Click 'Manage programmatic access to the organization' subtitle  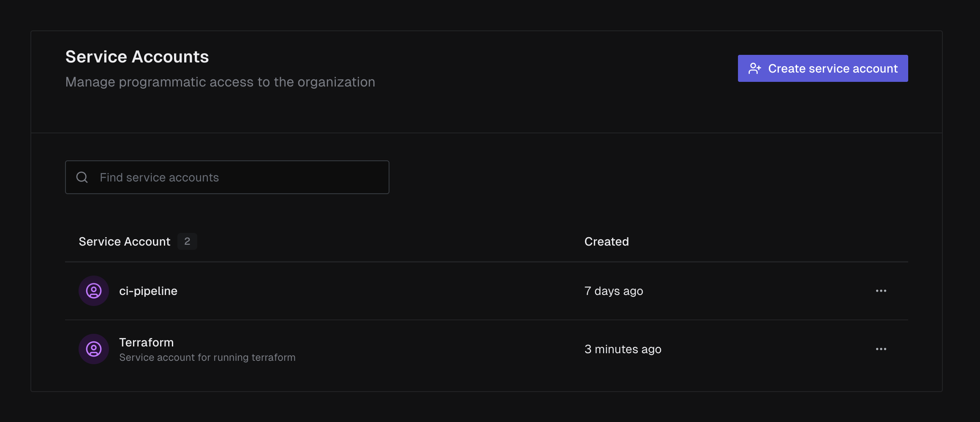pos(220,82)
